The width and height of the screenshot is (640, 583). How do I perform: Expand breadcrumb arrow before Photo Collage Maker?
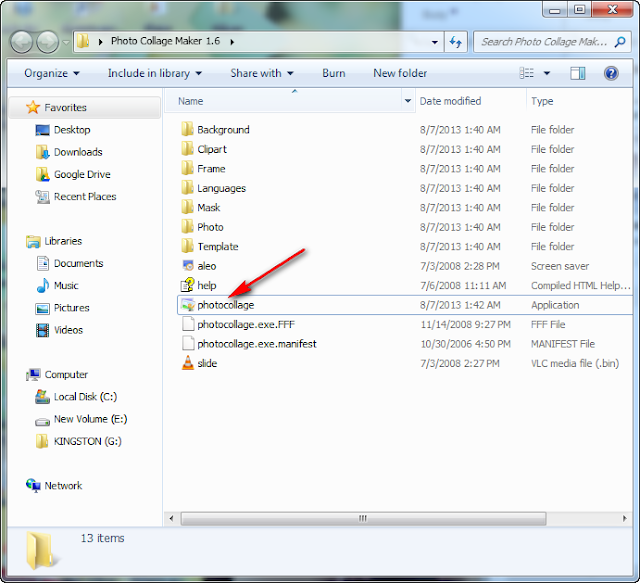(100, 42)
